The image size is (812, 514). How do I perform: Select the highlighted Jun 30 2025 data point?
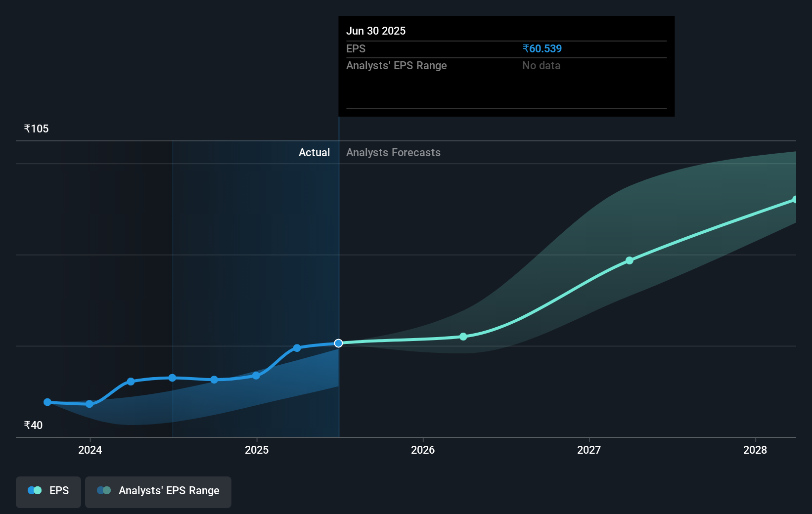pyautogui.click(x=338, y=343)
